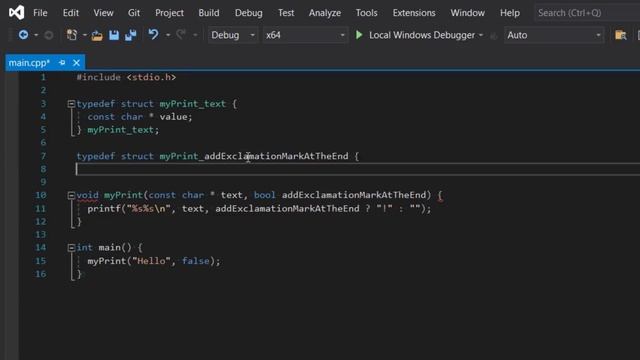Collapse the main function block
This screenshot has width=640, height=360.
pyautogui.click(x=71, y=247)
